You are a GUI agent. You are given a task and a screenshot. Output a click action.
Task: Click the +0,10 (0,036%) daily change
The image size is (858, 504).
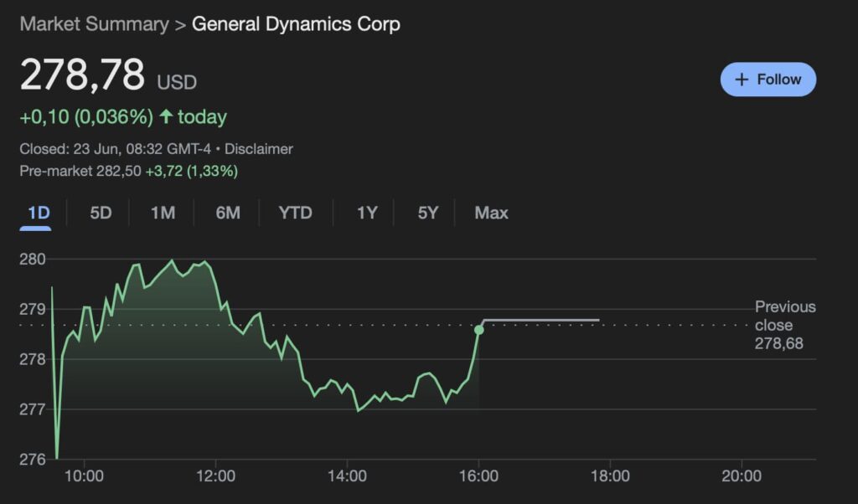(x=86, y=117)
